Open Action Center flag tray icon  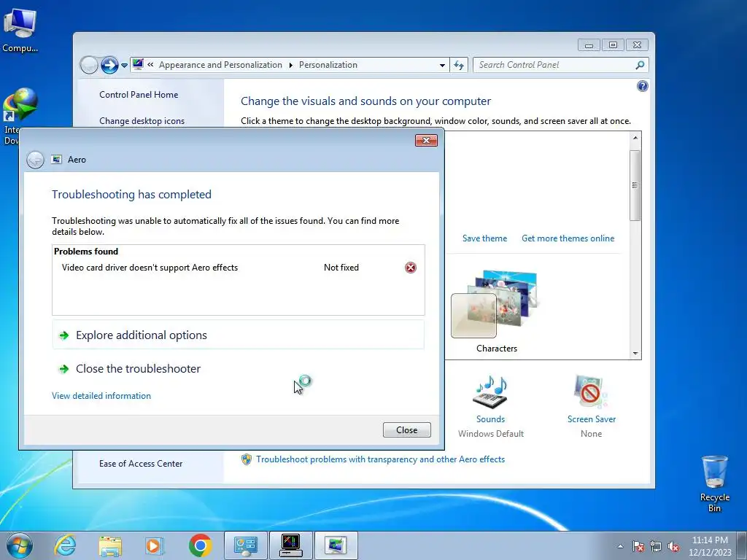tap(638, 546)
